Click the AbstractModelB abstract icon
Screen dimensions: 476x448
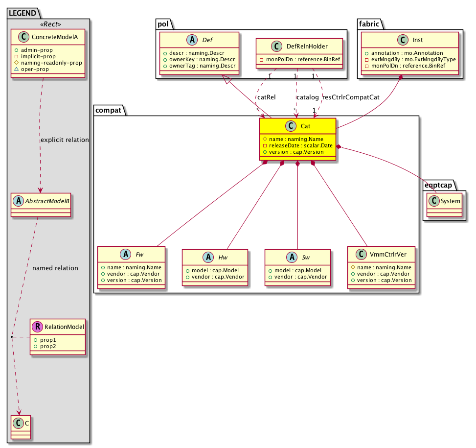coord(18,200)
